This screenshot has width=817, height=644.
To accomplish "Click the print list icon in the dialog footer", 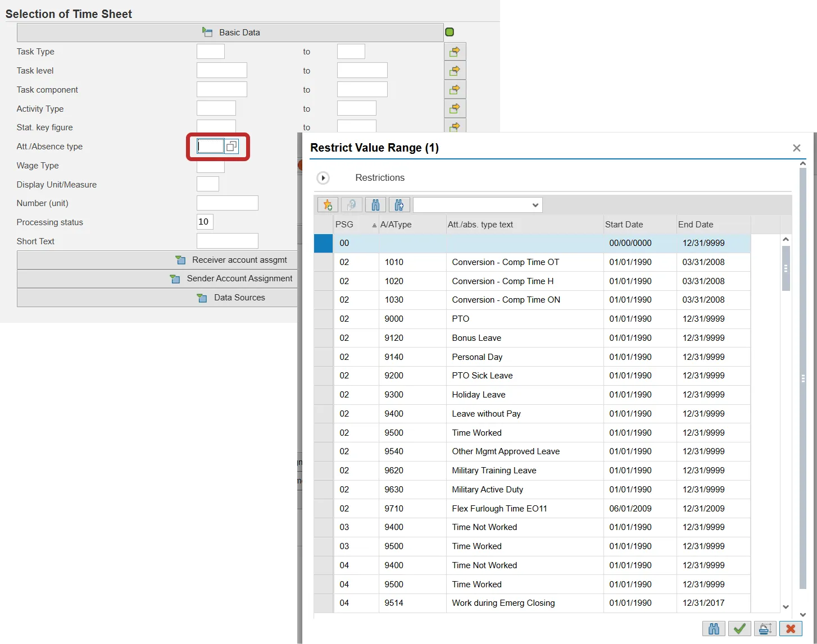I will [x=765, y=629].
